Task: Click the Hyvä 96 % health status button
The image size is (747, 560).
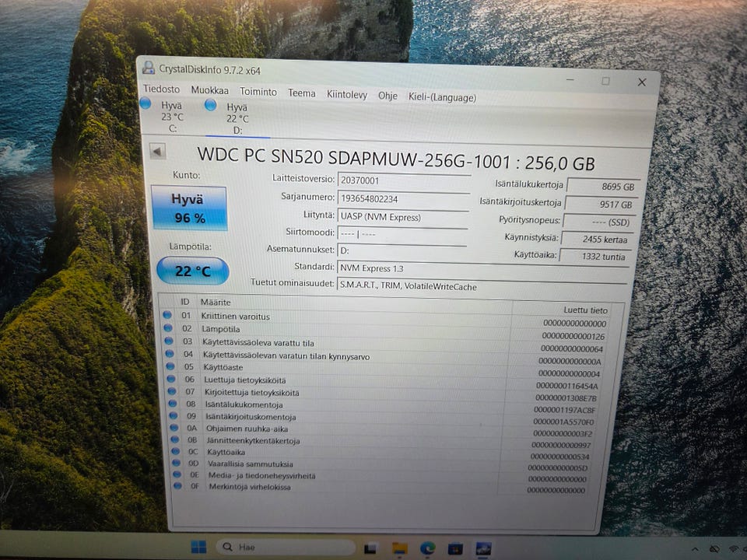Action: click(188, 208)
